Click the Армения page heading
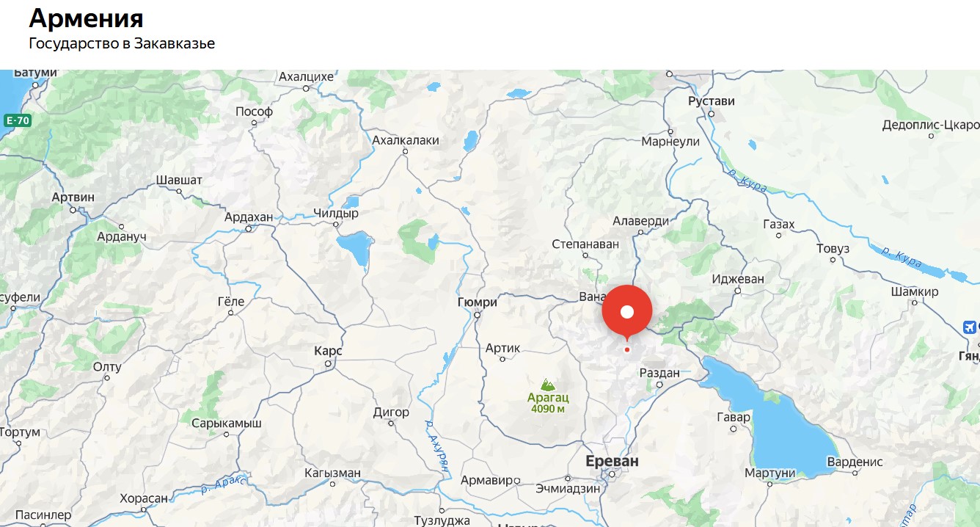 pyautogui.click(x=86, y=18)
